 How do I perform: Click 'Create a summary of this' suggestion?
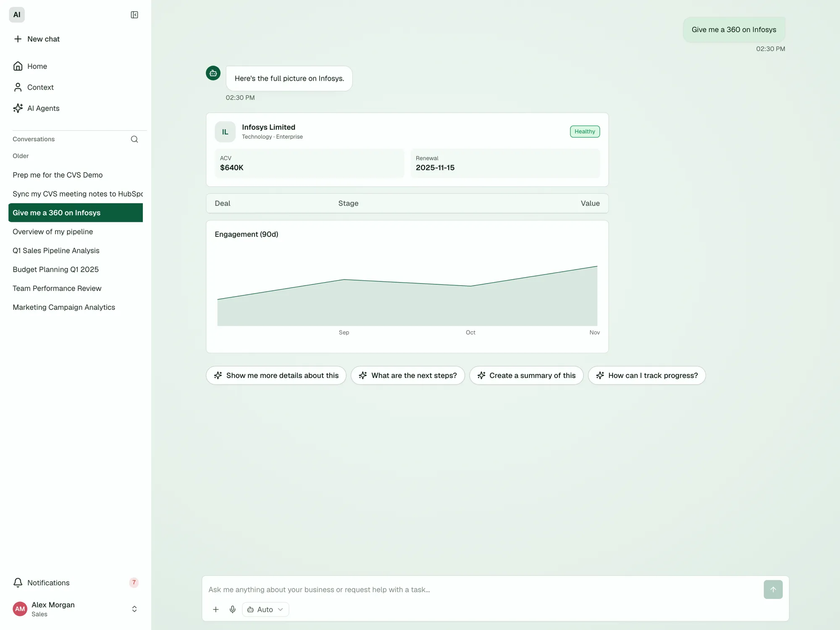526,375
